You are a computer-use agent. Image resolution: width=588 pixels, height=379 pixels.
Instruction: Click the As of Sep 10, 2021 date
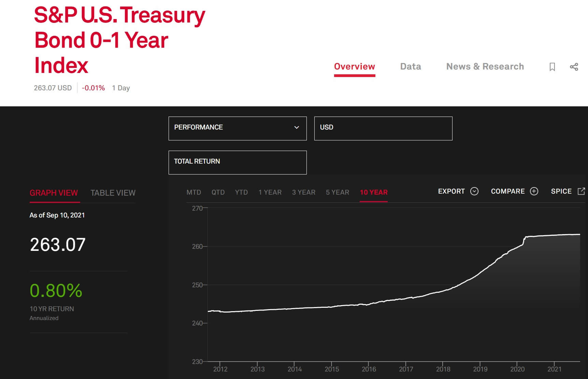tap(57, 215)
